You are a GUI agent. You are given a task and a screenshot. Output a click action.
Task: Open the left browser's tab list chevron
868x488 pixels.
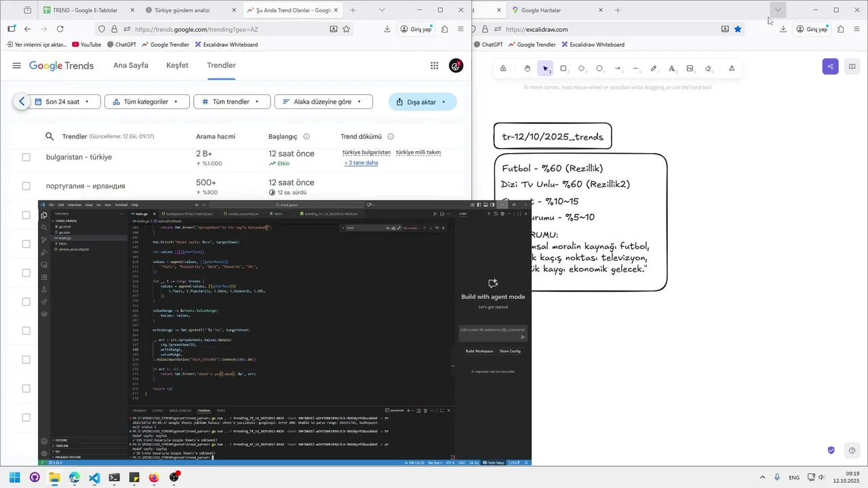tap(382, 10)
